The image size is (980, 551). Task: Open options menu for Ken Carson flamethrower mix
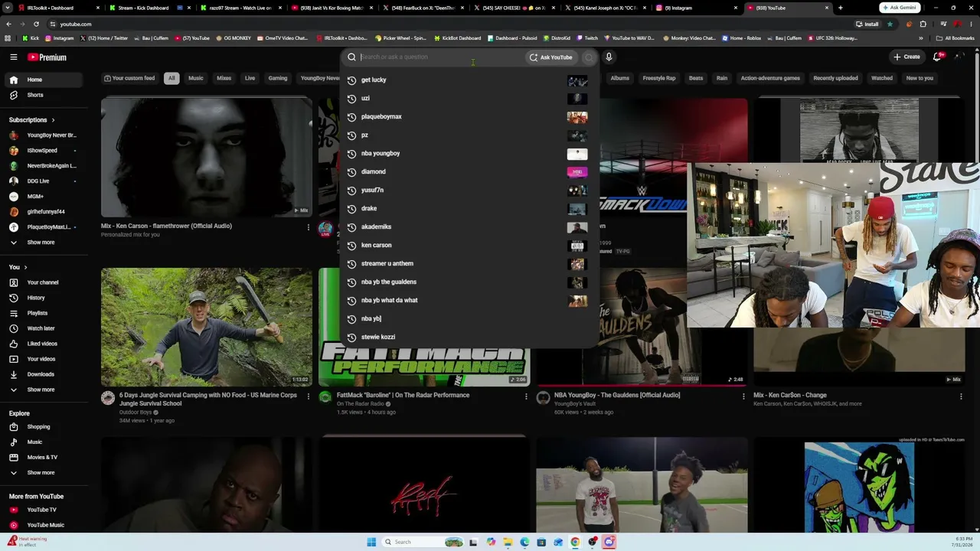click(309, 227)
